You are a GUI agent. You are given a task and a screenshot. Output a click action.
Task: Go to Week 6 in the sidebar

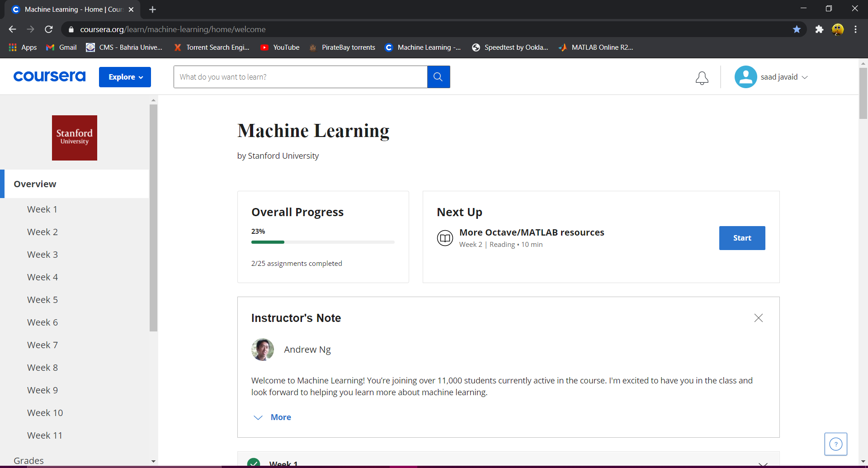[42, 322]
